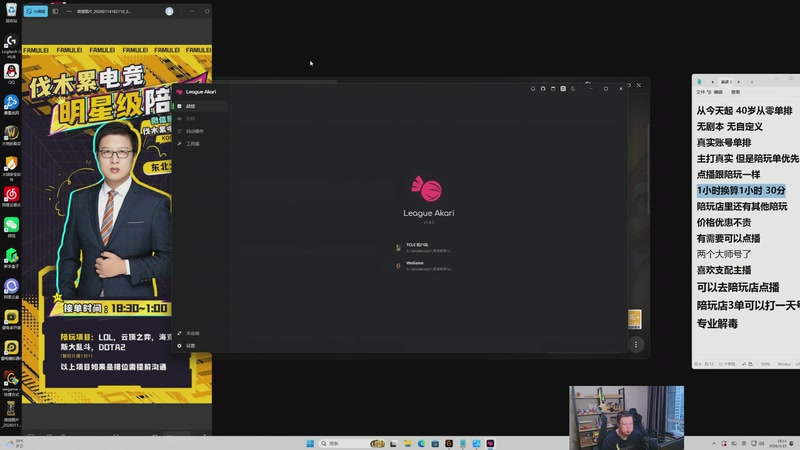Click the small window icon in Akari's title bar
The image size is (800, 450).
click(x=553, y=89)
